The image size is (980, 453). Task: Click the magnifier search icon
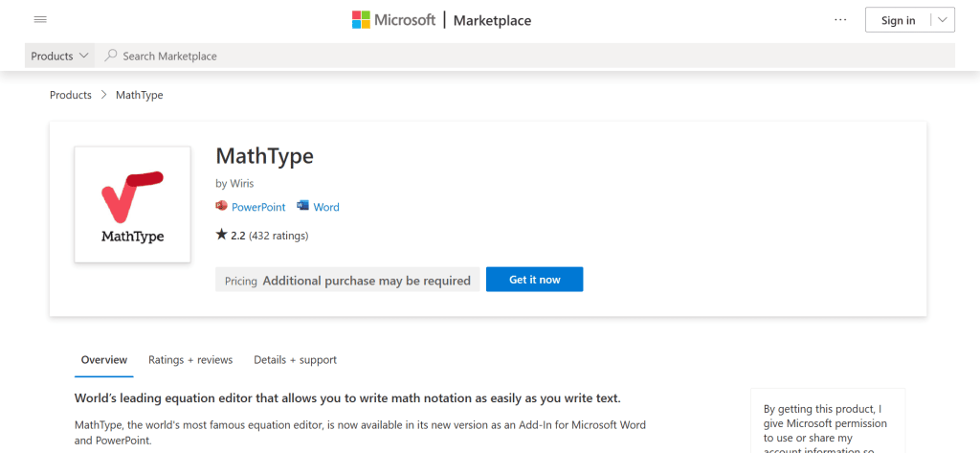(x=112, y=56)
